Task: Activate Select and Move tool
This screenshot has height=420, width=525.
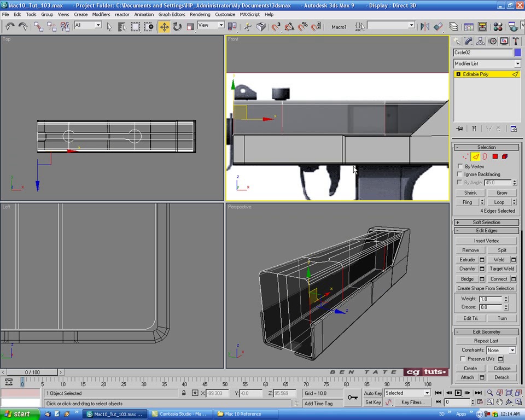Action: (x=164, y=27)
